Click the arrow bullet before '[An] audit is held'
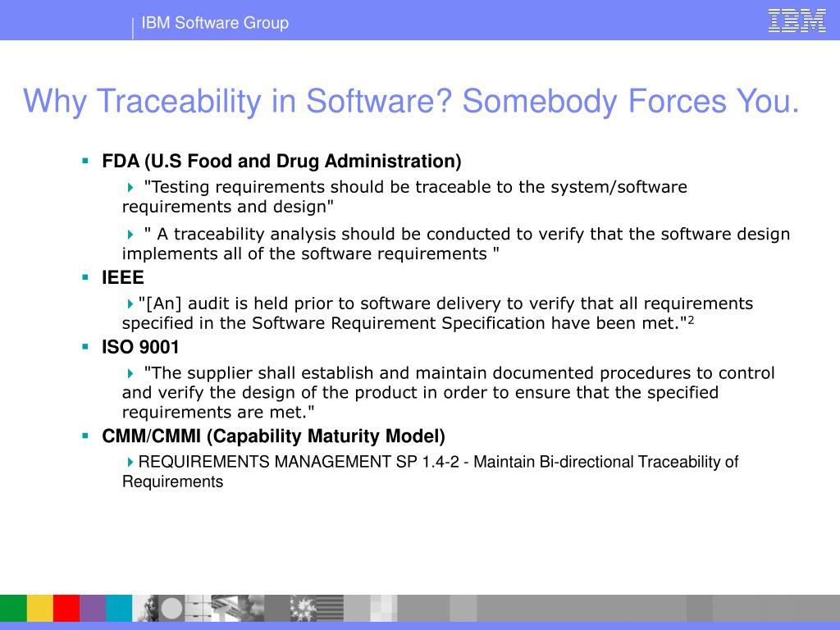This screenshot has width=840, height=630. [130, 304]
